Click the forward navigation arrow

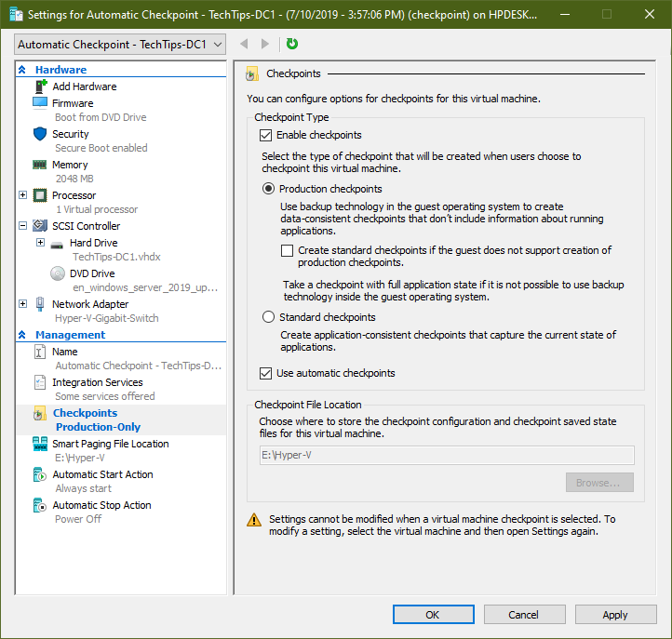click(265, 44)
